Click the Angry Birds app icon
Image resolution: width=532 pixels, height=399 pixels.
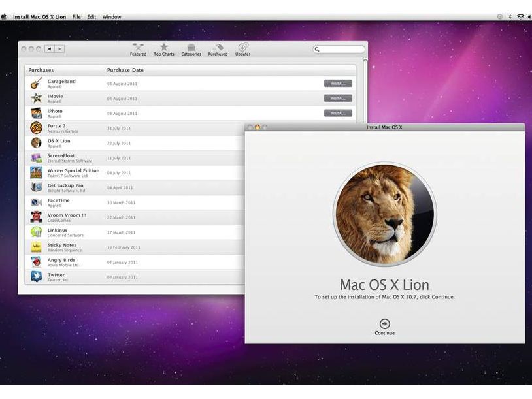36,262
